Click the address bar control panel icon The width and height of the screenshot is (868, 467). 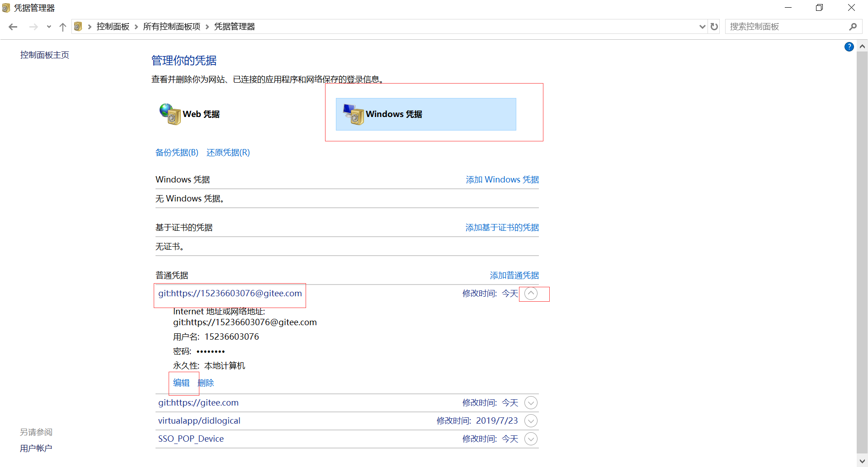click(78, 27)
